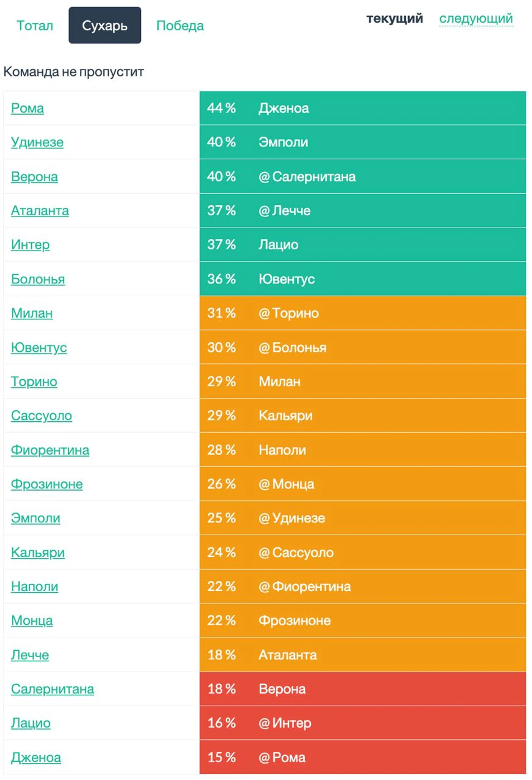Click the Милан team link
Viewport: 532px width, 780px height.
(x=32, y=313)
